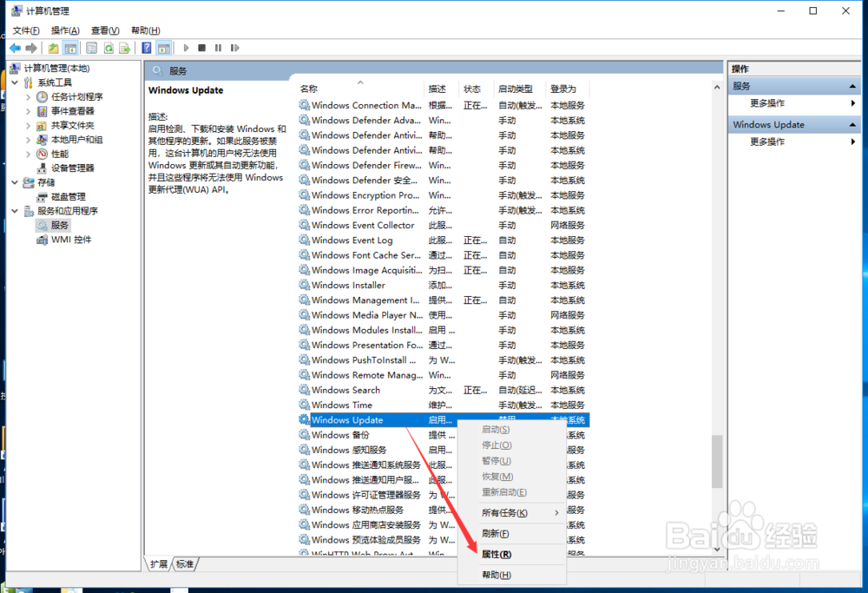The height and width of the screenshot is (593, 868).
Task: Select 属性(R) in the context menu
Action: pos(512,554)
